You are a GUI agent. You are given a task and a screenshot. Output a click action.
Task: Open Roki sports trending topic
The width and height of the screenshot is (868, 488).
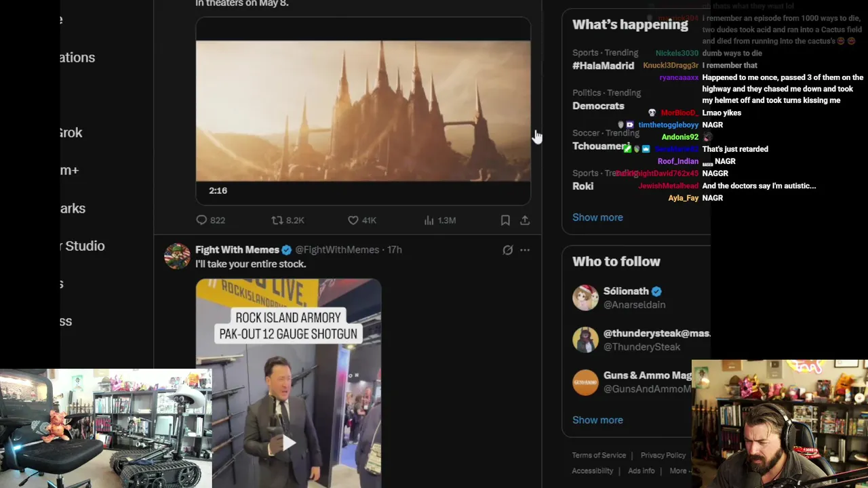583,186
